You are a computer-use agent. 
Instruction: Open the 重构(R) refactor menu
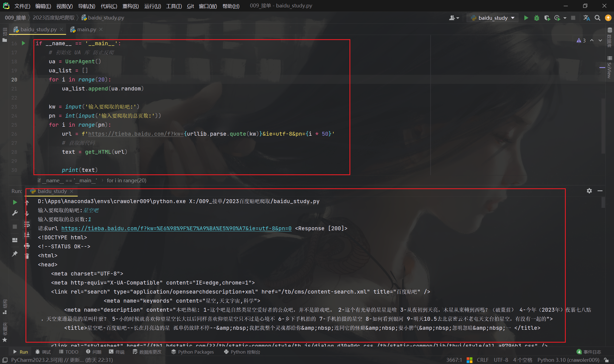coord(130,6)
